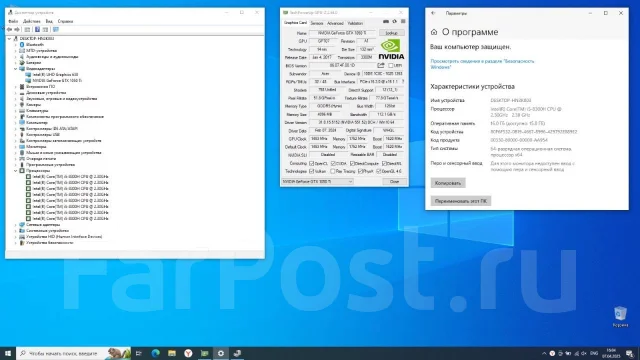Toggle the OpenCL checkbox
The width and height of the screenshot is (640, 360).
(x=312, y=163)
